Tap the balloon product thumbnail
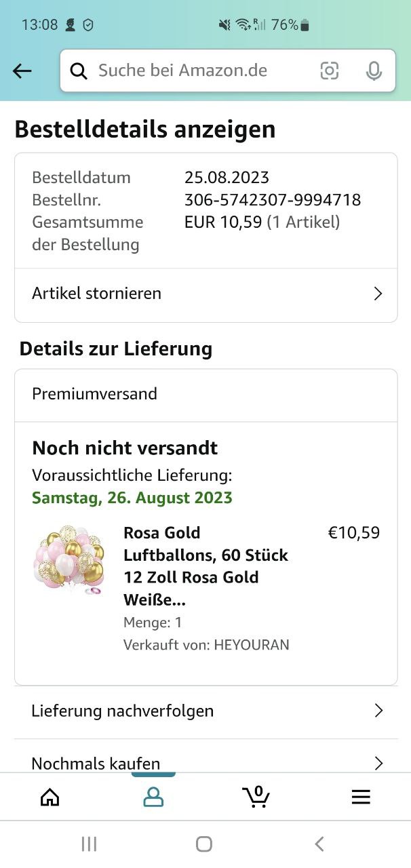Viewport: 411px width, 868px height. click(x=69, y=560)
